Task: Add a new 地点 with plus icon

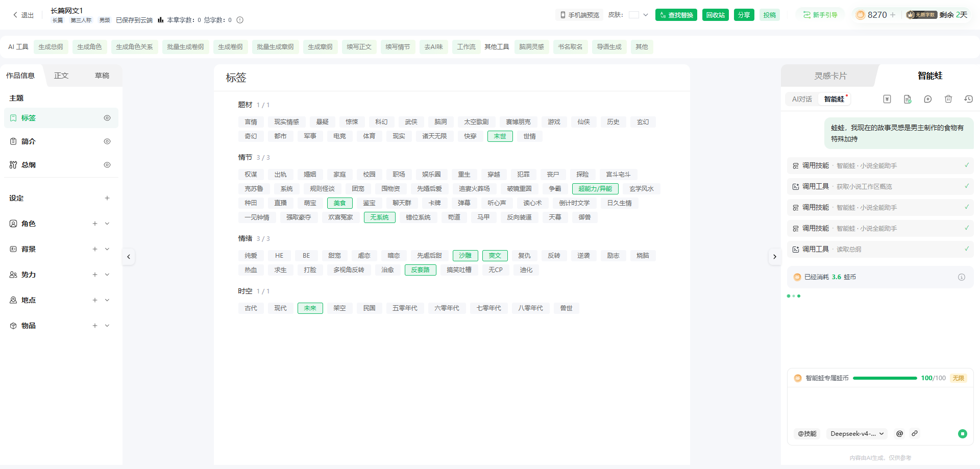Action: (x=95, y=300)
